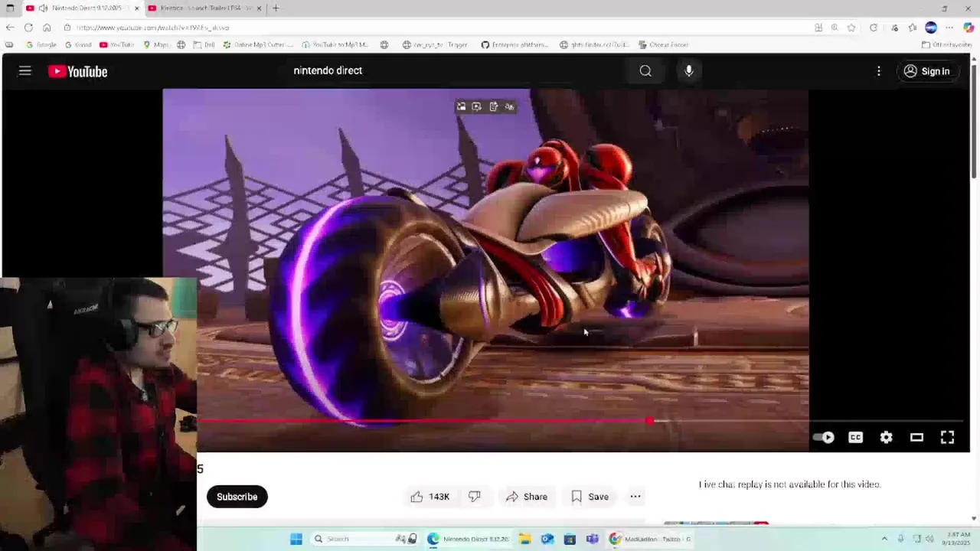Open the YouTube to Mp3 bookmark
The image size is (980, 551).
(335, 44)
